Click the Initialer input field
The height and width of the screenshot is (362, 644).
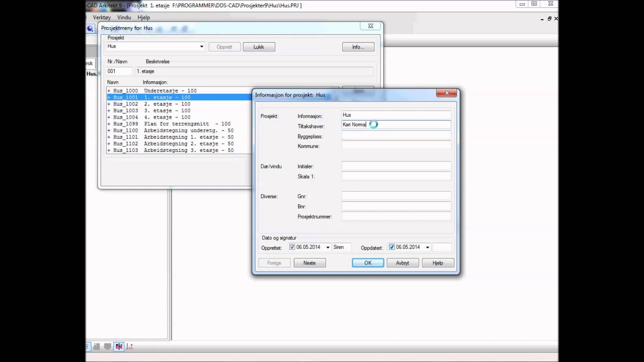coord(396,166)
